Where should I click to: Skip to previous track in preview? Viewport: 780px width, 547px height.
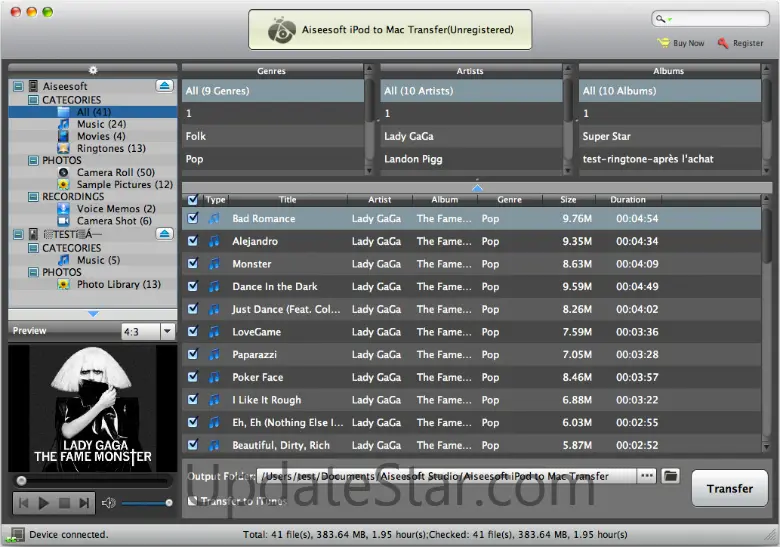23,503
